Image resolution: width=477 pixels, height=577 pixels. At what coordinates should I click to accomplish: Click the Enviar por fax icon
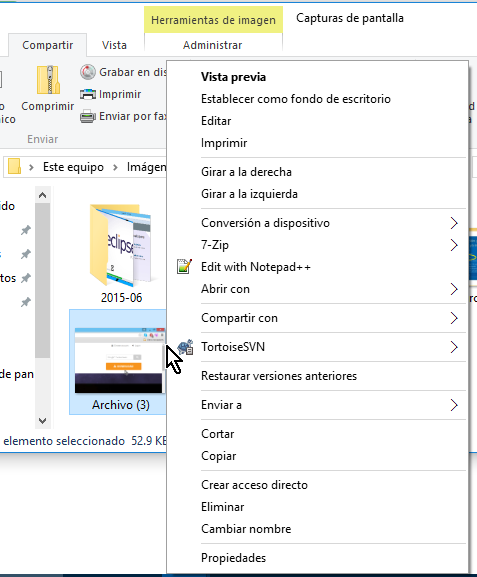click(88, 116)
